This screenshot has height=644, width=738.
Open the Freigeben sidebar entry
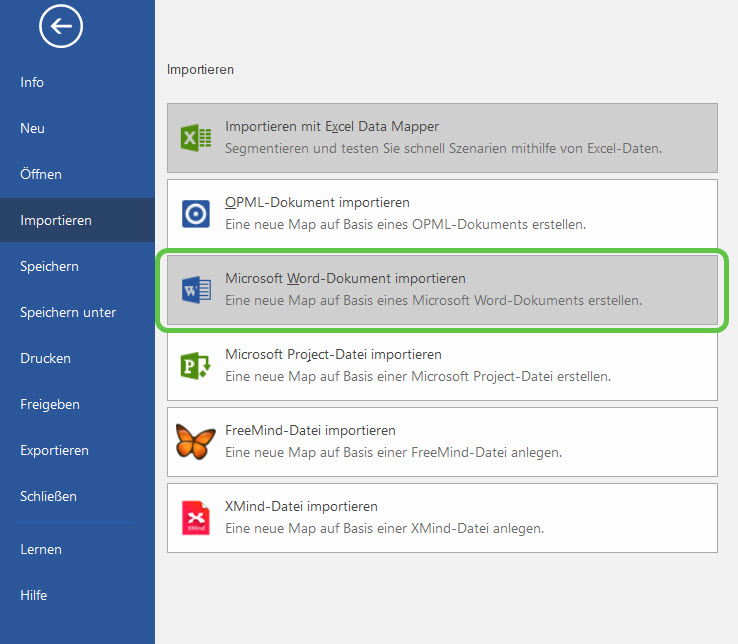[x=50, y=404]
